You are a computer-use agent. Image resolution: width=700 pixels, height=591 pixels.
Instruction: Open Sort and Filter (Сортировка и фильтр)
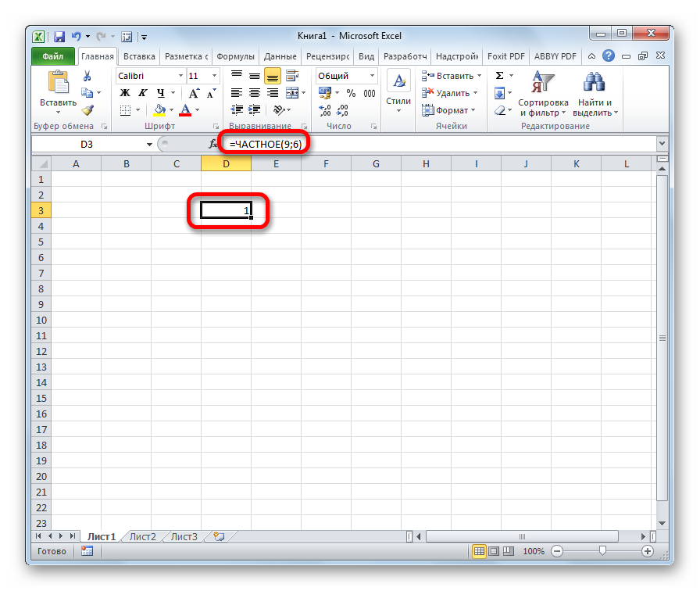[x=543, y=94]
